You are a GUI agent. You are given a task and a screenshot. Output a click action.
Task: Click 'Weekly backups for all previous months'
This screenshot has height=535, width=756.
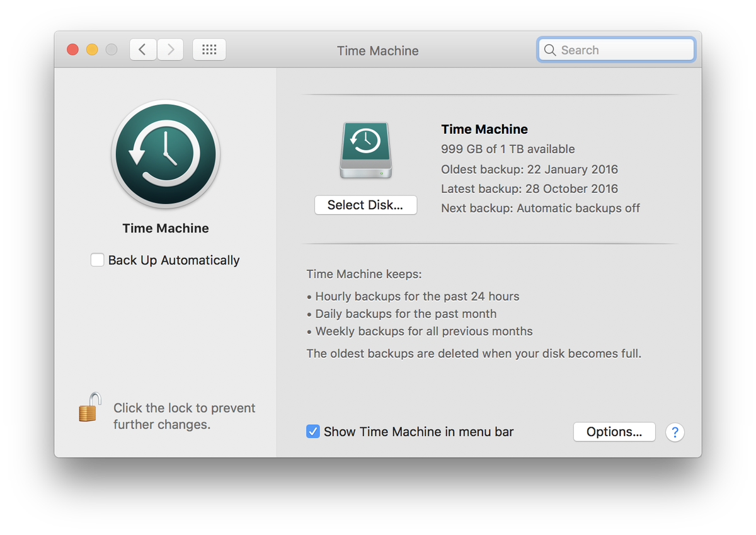coord(424,331)
